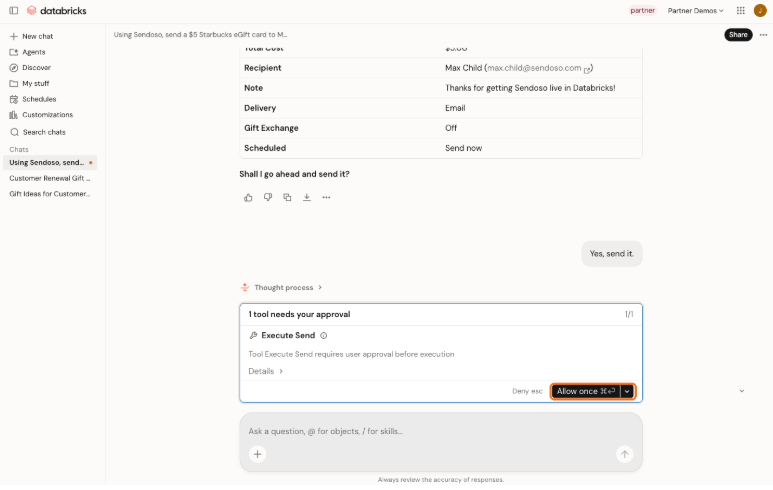Click the Recipient row label
The height and width of the screenshot is (490, 773).
(262, 68)
